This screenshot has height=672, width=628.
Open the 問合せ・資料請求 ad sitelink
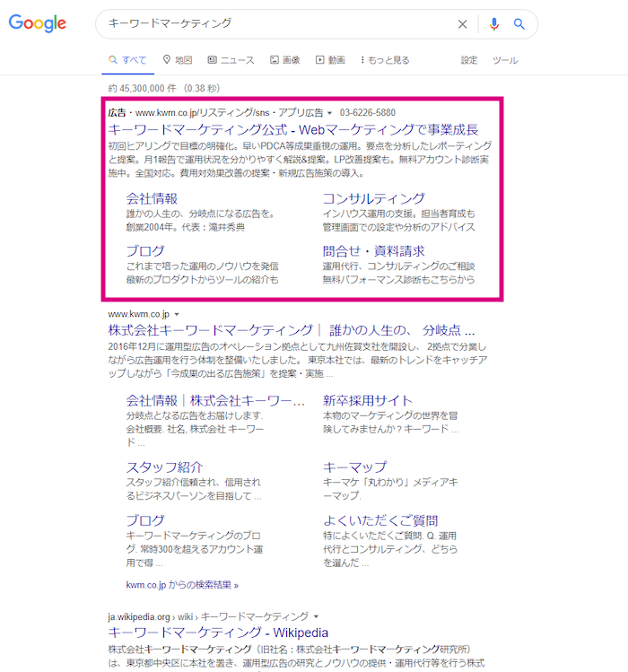tap(374, 250)
